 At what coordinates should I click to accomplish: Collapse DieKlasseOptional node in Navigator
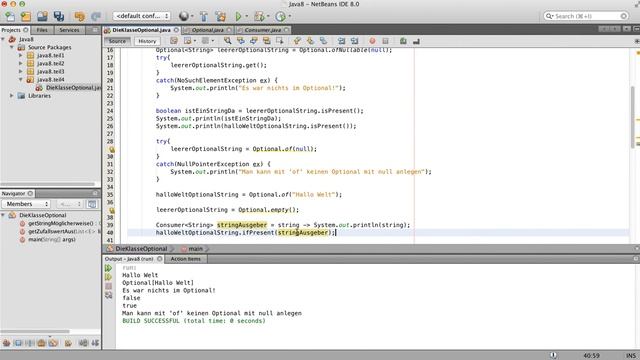[x=3, y=215]
